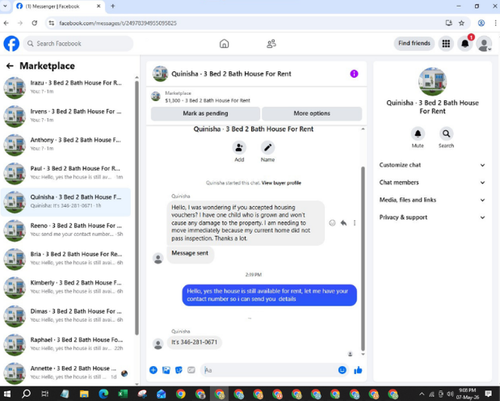Expand the Chat members section
This screenshot has width=500, height=401.
(x=432, y=182)
